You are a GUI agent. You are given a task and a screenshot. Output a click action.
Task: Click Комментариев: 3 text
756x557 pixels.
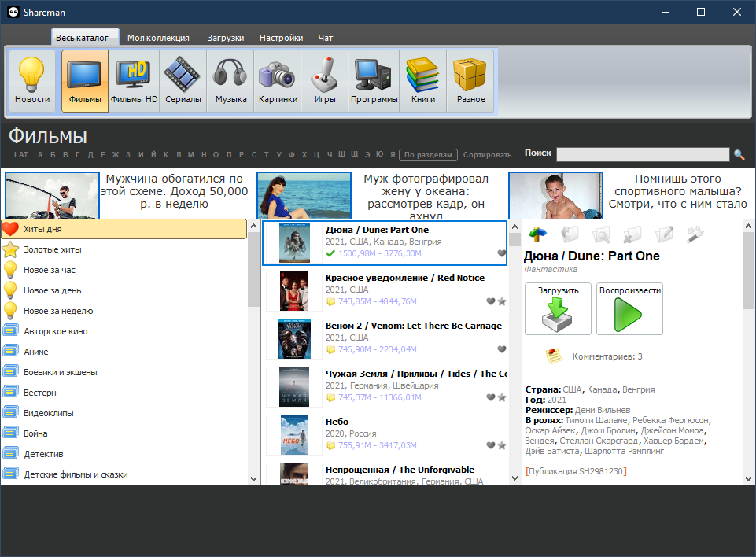point(607,356)
